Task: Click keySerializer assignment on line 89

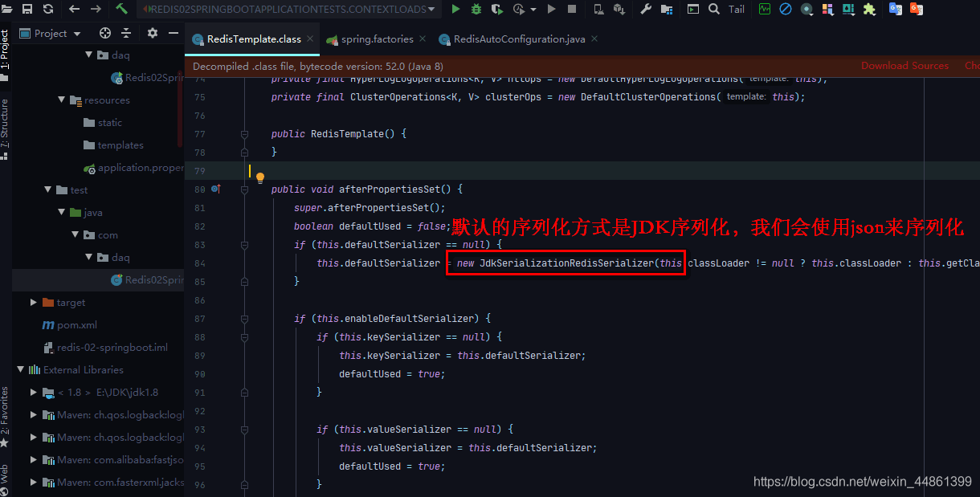Action: [463, 356]
